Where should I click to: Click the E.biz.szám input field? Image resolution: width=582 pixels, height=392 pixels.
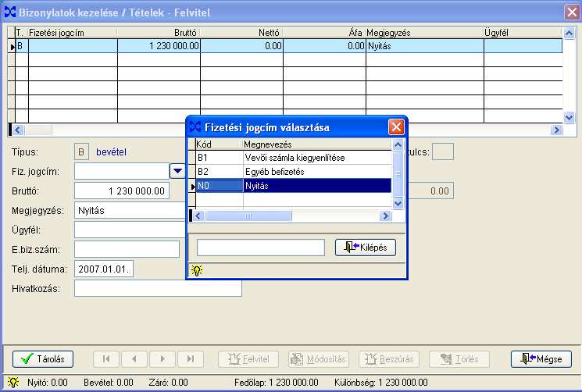(x=127, y=250)
